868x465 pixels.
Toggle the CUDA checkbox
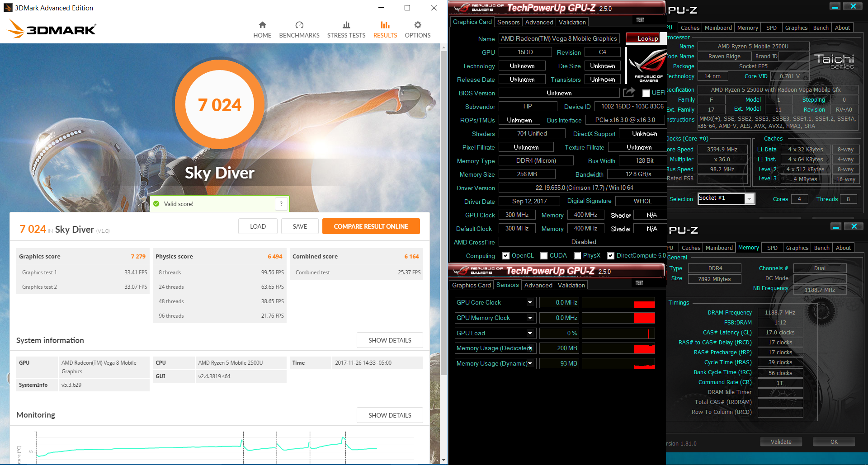(x=544, y=256)
